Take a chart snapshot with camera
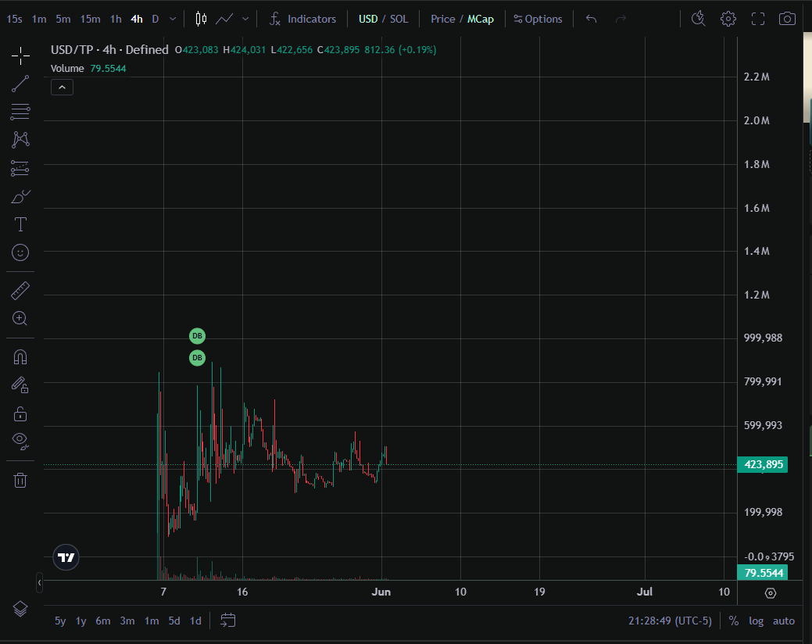Viewport: 812px width, 644px height. coord(787,20)
